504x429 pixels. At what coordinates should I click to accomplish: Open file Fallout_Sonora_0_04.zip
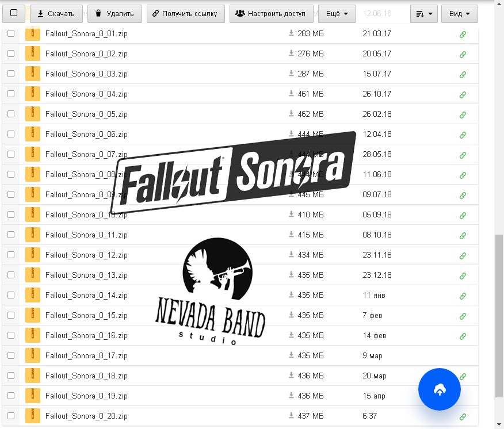pos(86,94)
